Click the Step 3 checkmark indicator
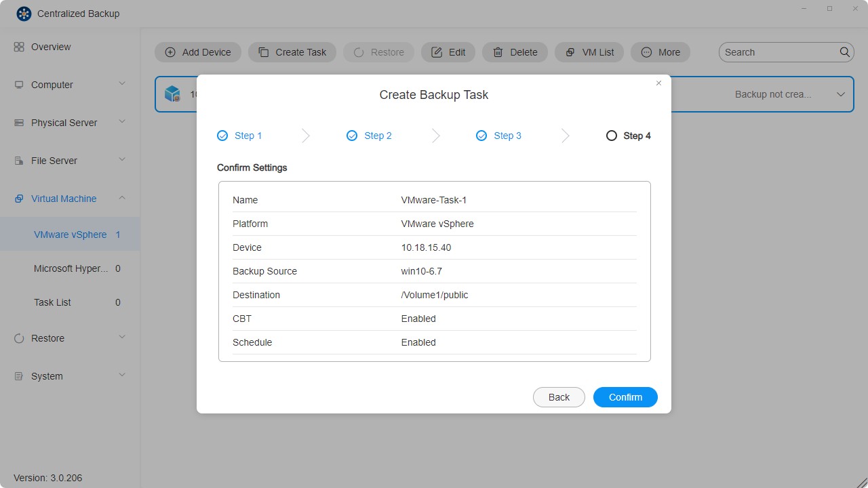 tap(481, 136)
